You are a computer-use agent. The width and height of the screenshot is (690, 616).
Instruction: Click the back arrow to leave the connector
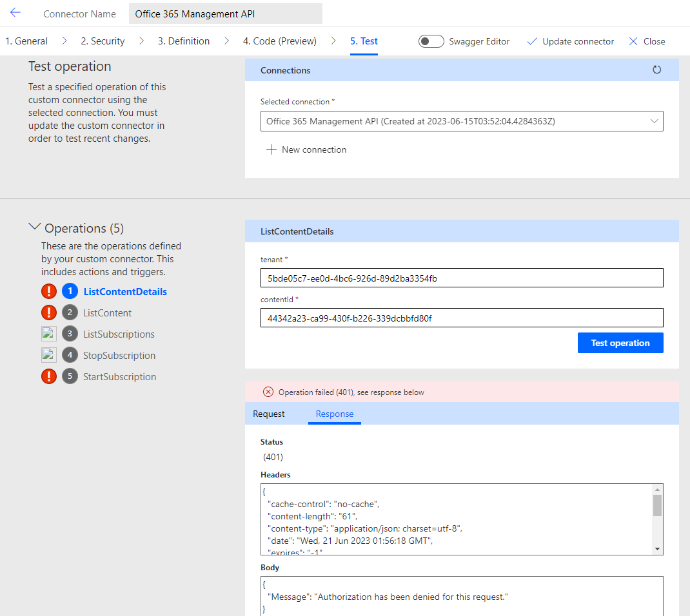click(x=15, y=12)
